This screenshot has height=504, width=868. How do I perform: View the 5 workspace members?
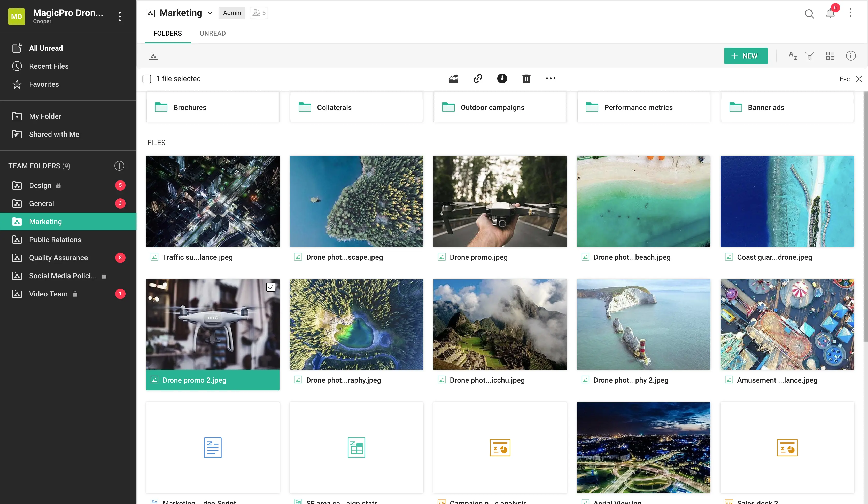(259, 13)
